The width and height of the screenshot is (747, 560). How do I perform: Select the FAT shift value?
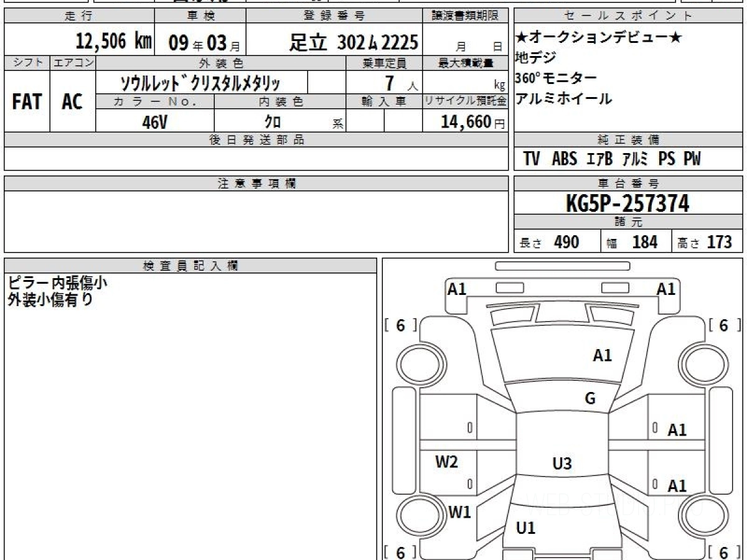(x=27, y=101)
